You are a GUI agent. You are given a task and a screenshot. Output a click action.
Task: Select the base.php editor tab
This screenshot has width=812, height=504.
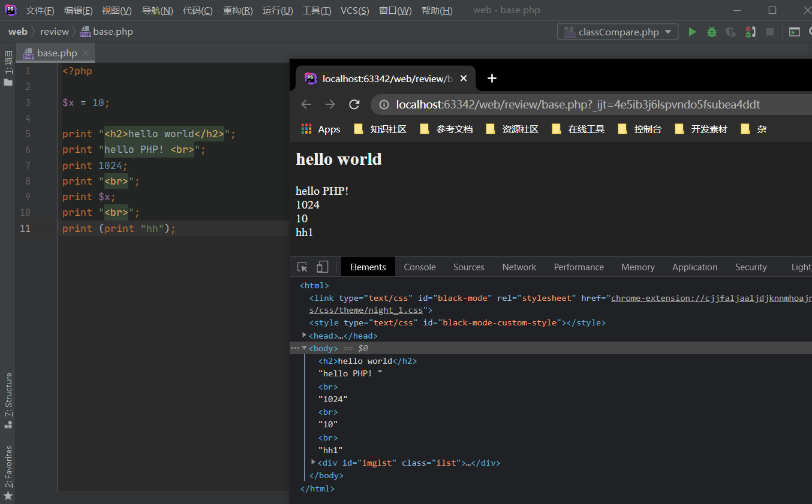click(x=56, y=53)
